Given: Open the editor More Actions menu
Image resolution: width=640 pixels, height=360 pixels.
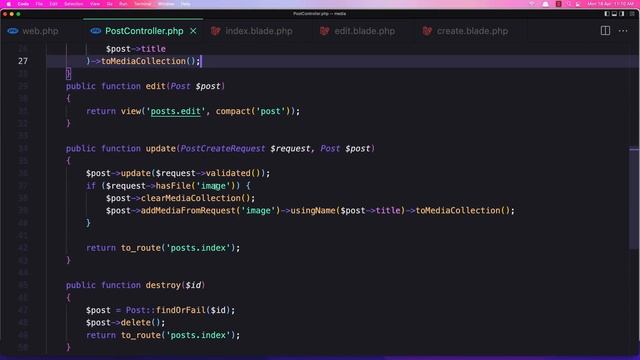Looking at the screenshot, I should click(x=623, y=31).
